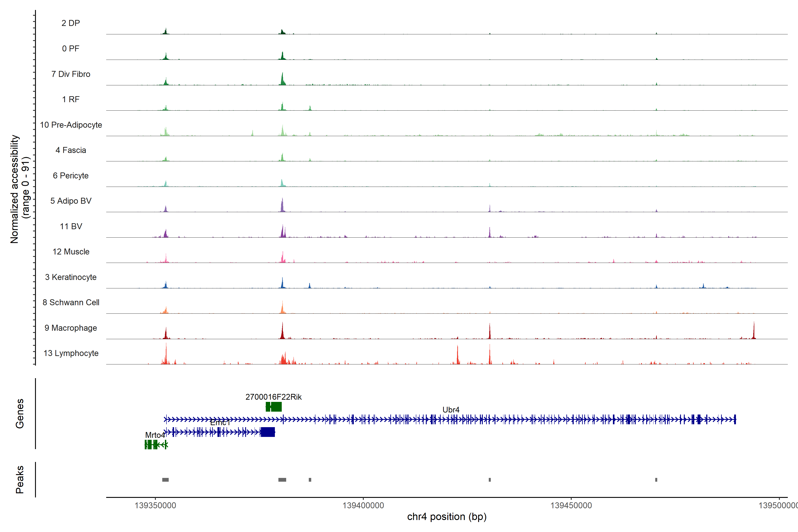Click the 9 Macrophage track label
The height and width of the screenshot is (532, 798).
[x=70, y=328]
